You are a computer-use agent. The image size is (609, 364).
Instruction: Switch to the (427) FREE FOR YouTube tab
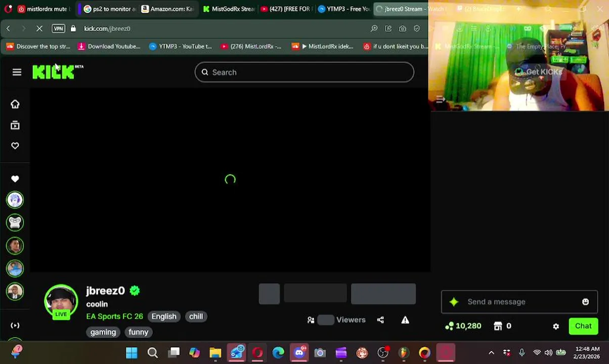tap(287, 9)
